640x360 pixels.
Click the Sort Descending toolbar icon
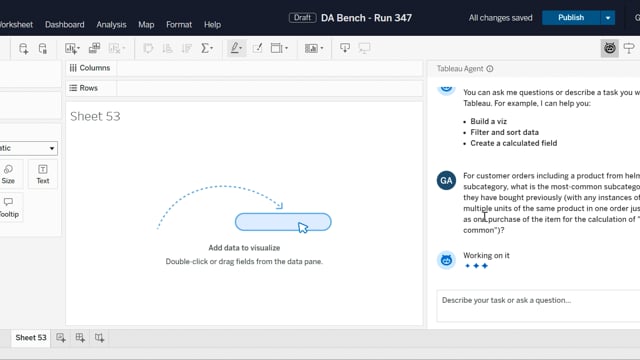(187, 49)
